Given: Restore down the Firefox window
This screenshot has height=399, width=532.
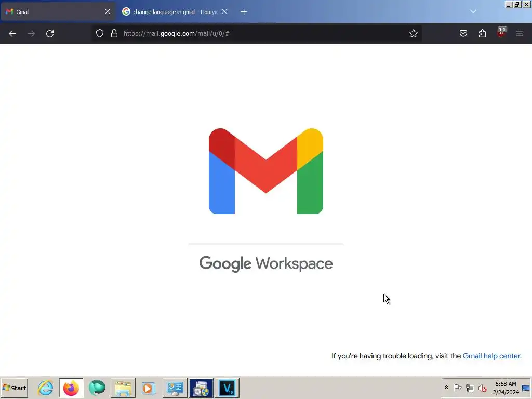Looking at the screenshot, I should [517, 5].
